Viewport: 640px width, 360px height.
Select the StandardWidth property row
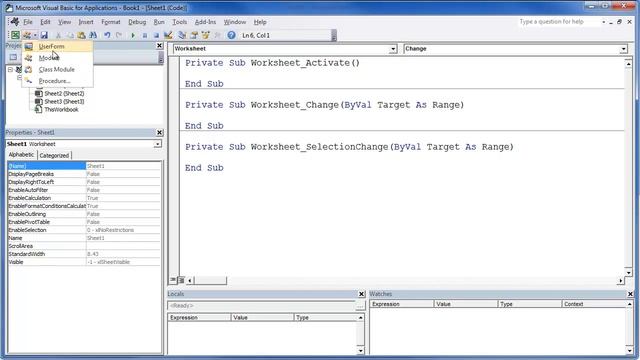point(84,254)
